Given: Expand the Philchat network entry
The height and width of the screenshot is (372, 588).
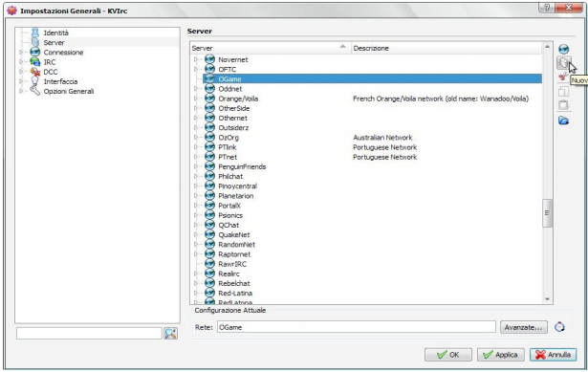Looking at the screenshot, I should tap(195, 176).
